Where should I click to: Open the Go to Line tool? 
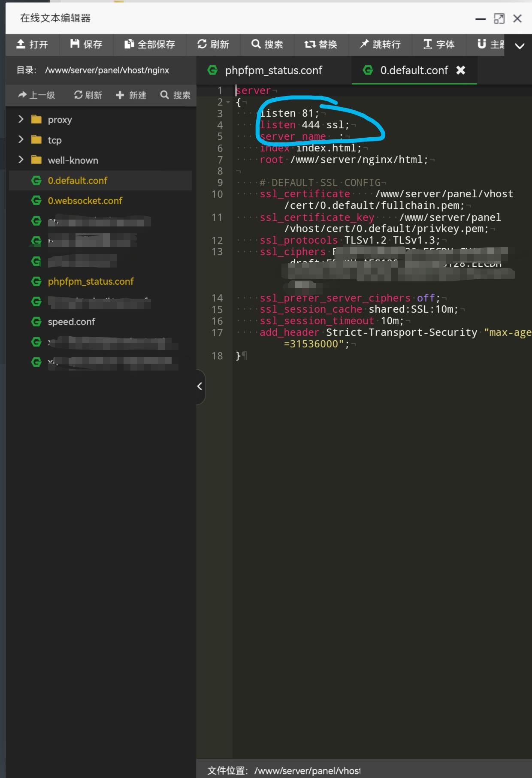point(380,44)
